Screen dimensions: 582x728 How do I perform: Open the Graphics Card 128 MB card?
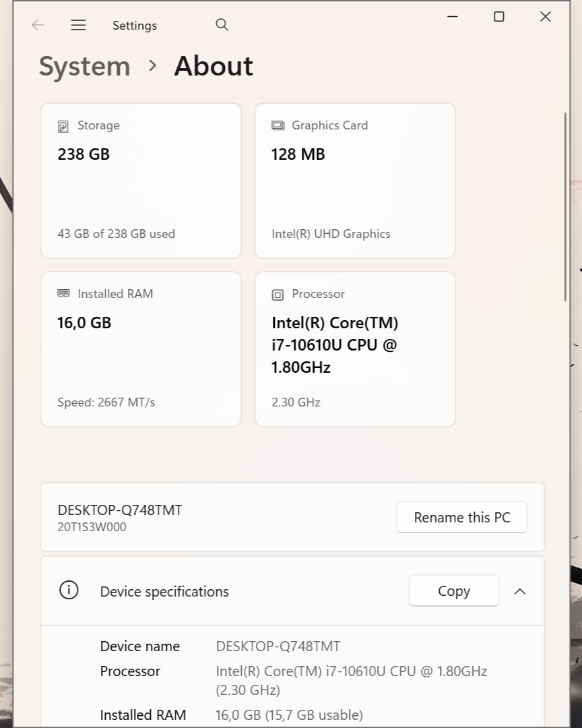click(x=355, y=181)
